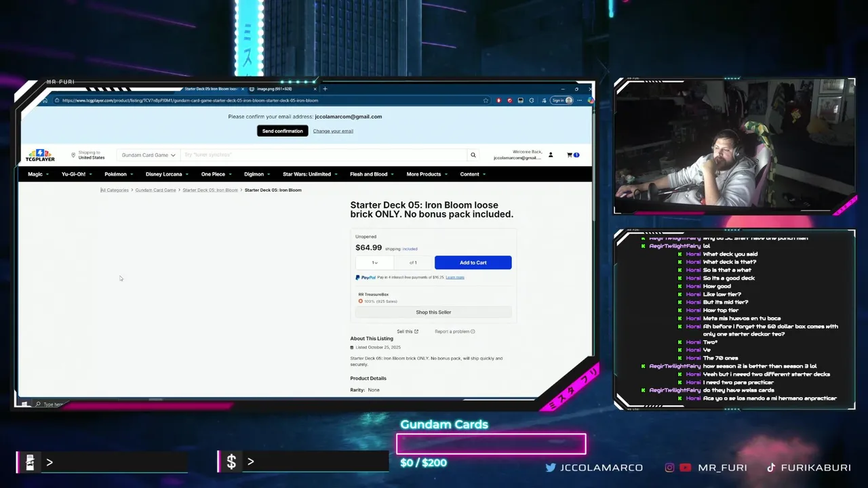Screen dimensions: 868x488
Task: Click the Gundam Cards $0 / $200 progress bar
Action: (491, 444)
